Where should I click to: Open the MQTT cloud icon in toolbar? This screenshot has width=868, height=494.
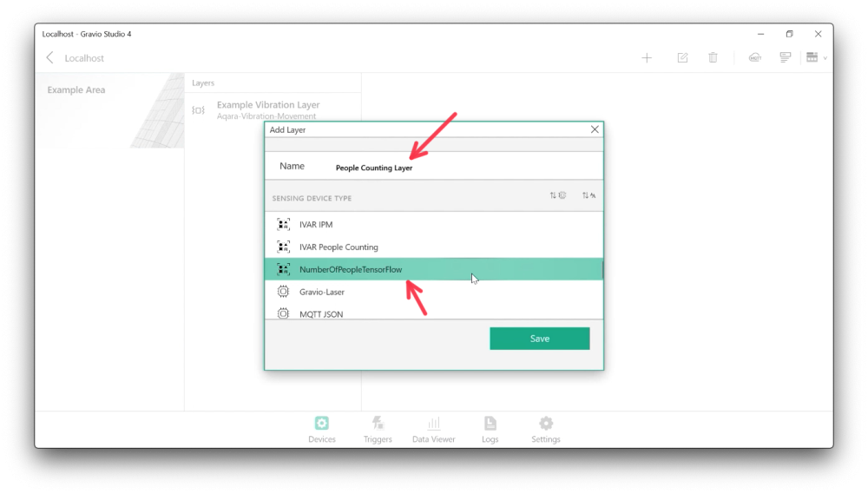click(x=755, y=57)
